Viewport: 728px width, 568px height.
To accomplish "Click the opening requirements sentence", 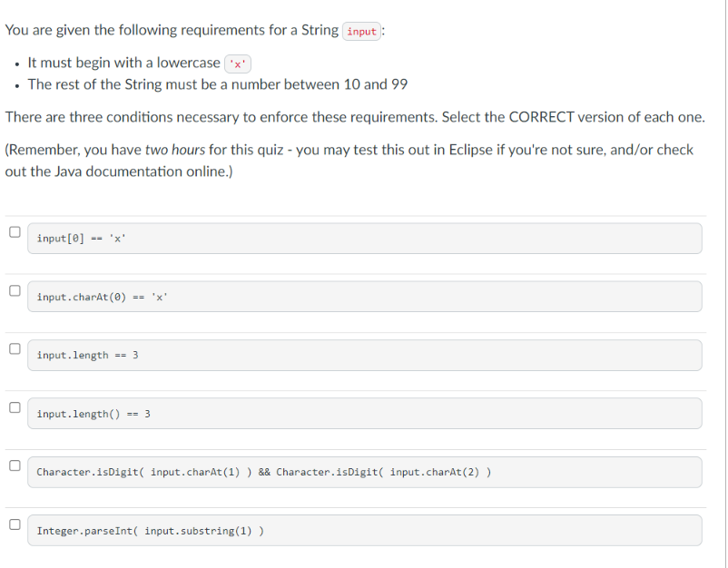I will coord(182,30).
